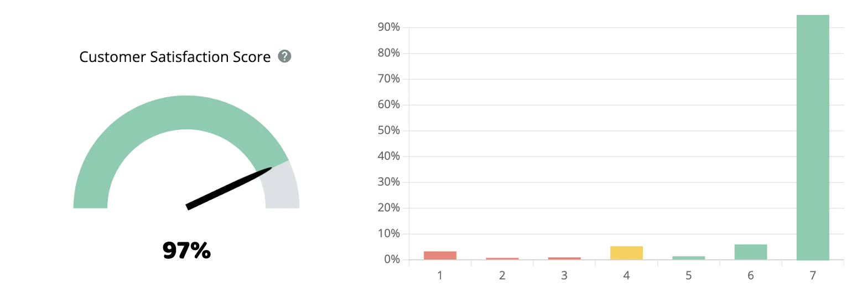Screen dimensions: 868x307
Task: Select the green bar for rating 6
Action: click(x=751, y=252)
